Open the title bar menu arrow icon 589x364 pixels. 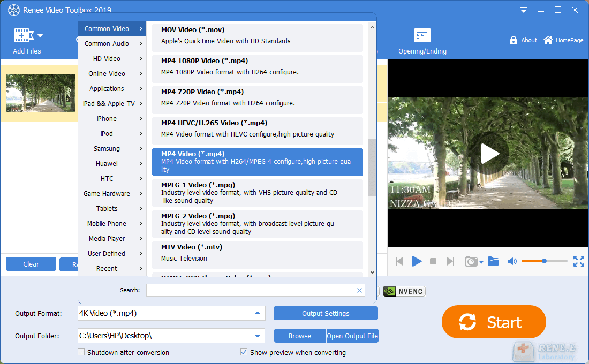[523, 10]
